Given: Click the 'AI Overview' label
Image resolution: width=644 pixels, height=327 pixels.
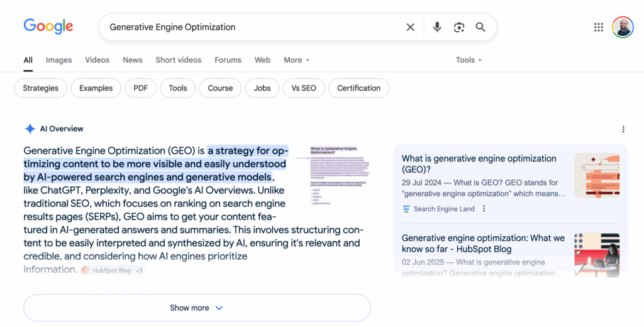Looking at the screenshot, I should point(62,128).
